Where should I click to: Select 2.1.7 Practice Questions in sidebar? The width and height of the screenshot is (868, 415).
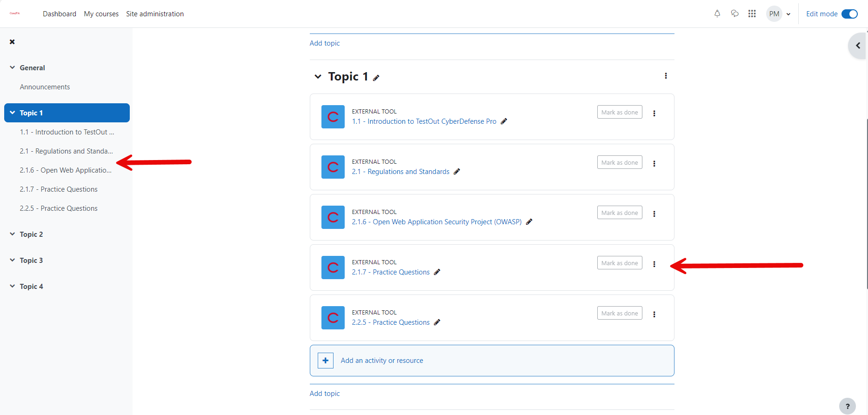pos(59,189)
